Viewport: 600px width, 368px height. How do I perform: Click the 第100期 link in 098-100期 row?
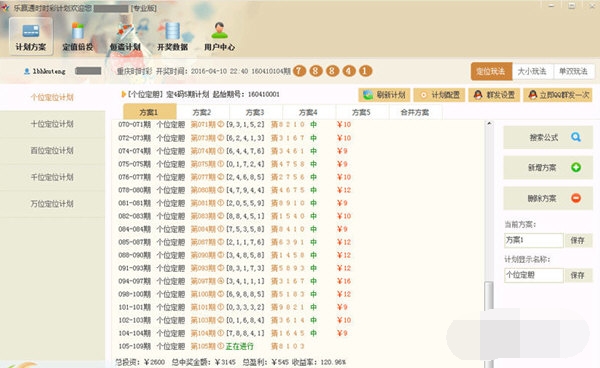[x=204, y=294]
